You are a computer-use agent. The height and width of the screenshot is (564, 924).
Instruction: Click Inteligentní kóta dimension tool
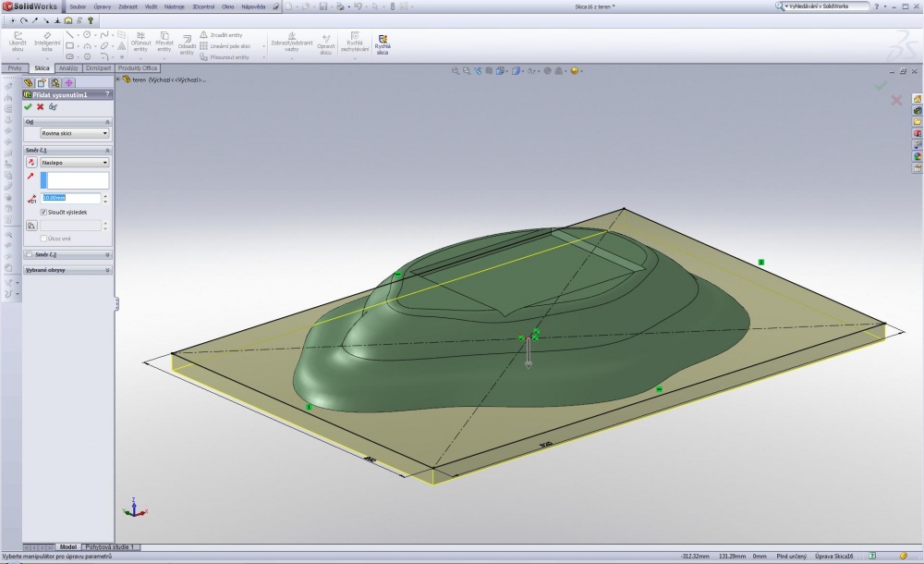(x=47, y=43)
